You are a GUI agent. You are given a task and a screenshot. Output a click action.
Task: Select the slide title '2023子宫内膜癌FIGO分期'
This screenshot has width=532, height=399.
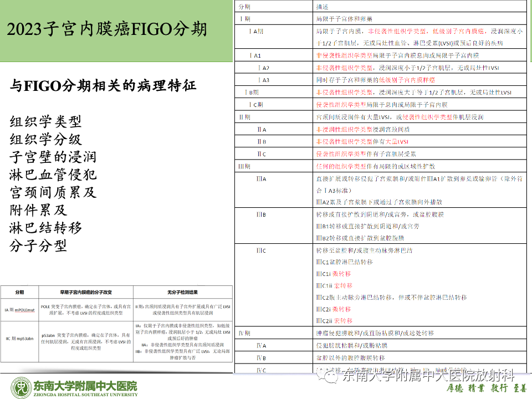(107, 29)
